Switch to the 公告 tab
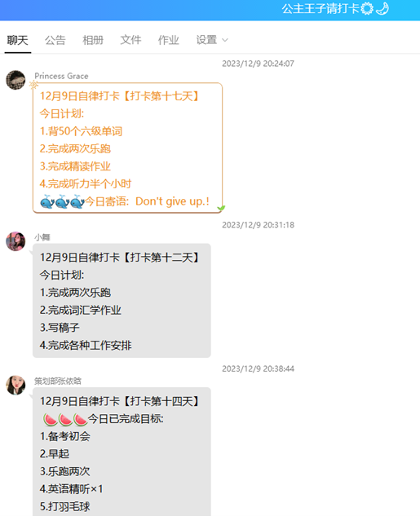Image resolution: width=420 pixels, height=516 pixels. (x=55, y=40)
